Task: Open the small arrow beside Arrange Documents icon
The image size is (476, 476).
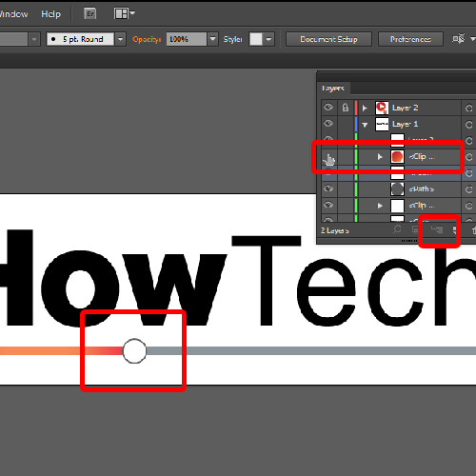Action: (132, 13)
